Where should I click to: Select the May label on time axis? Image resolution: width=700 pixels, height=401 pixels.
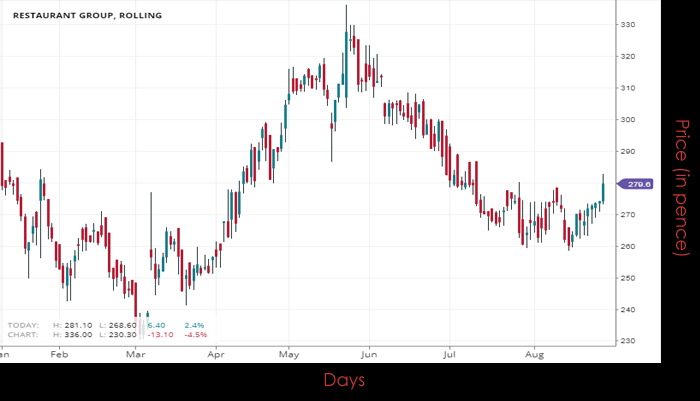(x=290, y=354)
